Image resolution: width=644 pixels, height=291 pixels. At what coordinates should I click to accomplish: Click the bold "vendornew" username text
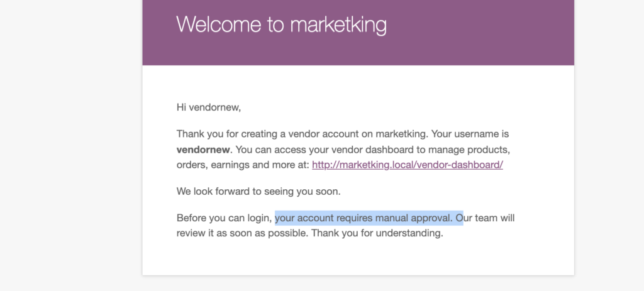(x=203, y=150)
